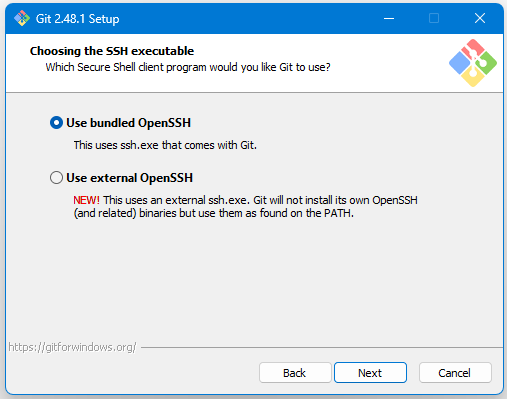Click the 'Git 2.48.1 Setup' title text

point(77,19)
